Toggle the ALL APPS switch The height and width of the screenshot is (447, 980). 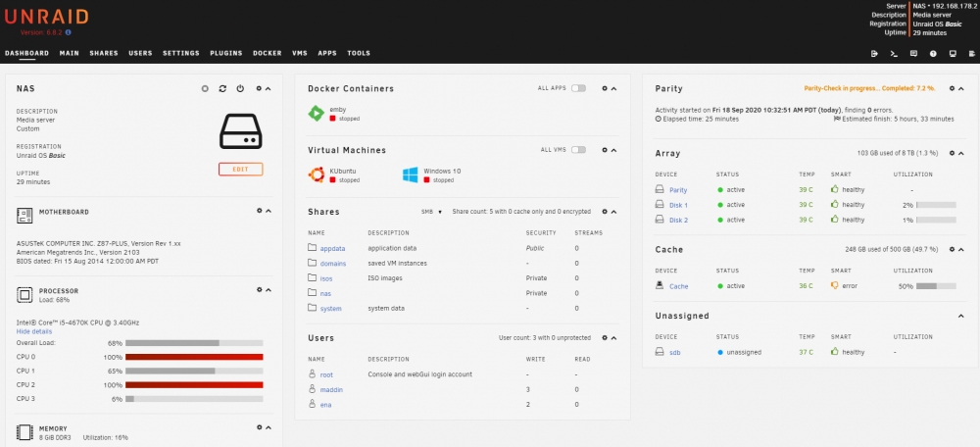point(579,88)
